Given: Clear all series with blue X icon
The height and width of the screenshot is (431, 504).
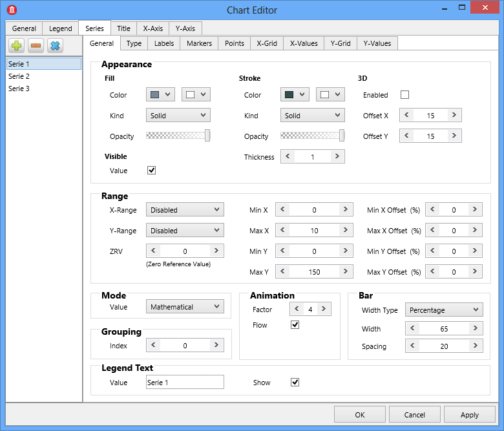Looking at the screenshot, I should [55, 46].
